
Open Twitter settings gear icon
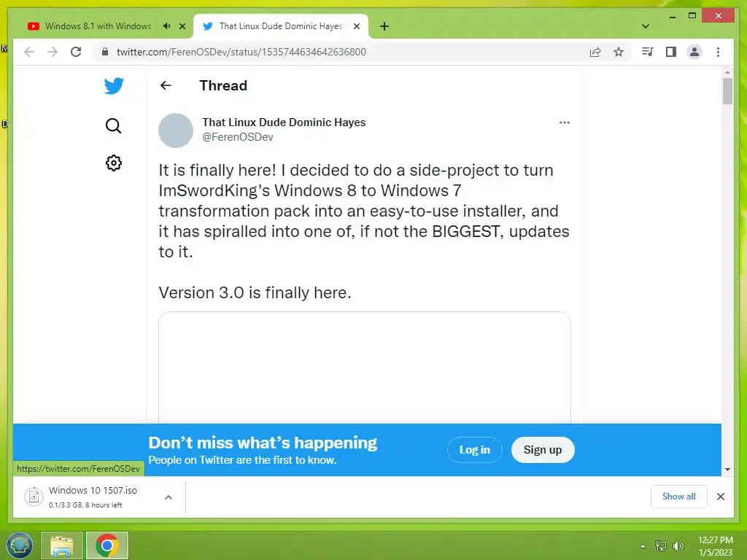113,163
